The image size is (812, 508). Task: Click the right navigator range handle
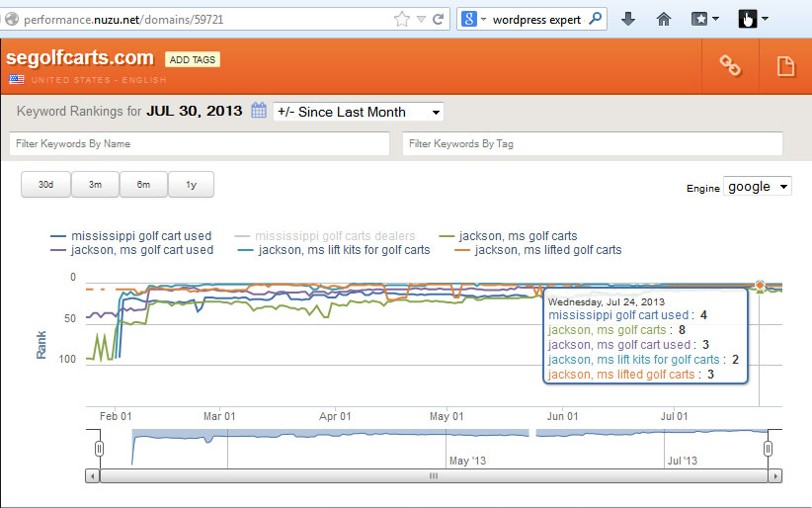click(768, 449)
